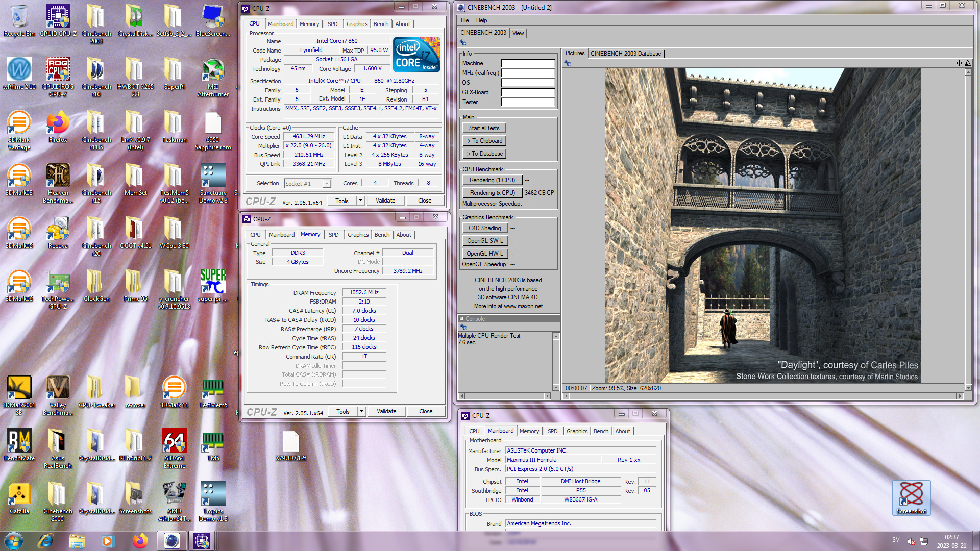Image resolution: width=980 pixels, height=551 pixels.
Task: Open the View tab in CINEBENCH
Action: point(518,33)
